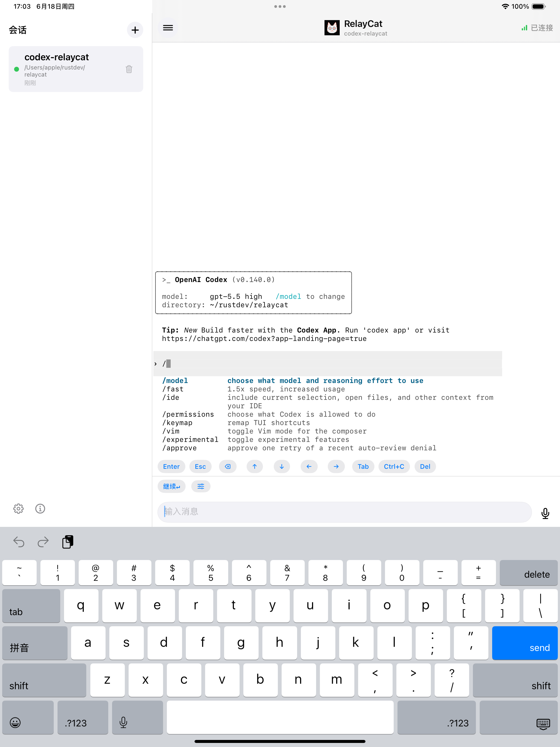
Task: Choose the /experimental command row
Action: pos(256,440)
